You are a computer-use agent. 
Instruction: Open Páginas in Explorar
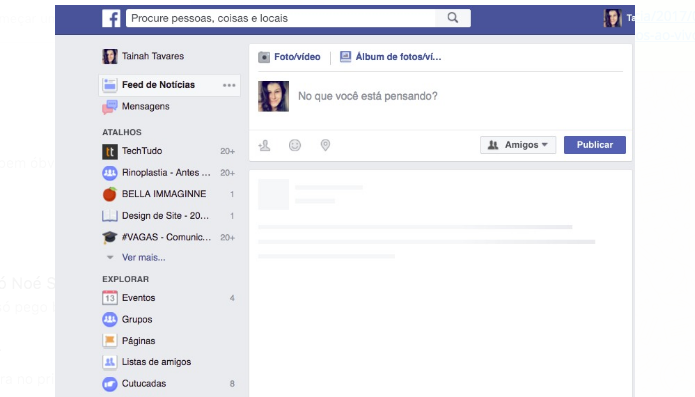(138, 341)
